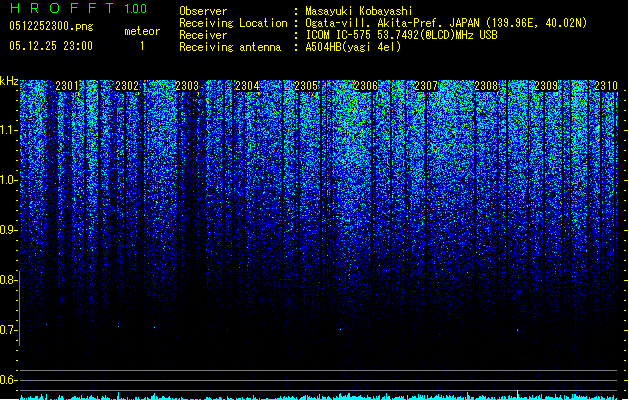Viewport: 629px width, 400px height.
Task: Click the 2301 time marker label
Action: (x=67, y=86)
